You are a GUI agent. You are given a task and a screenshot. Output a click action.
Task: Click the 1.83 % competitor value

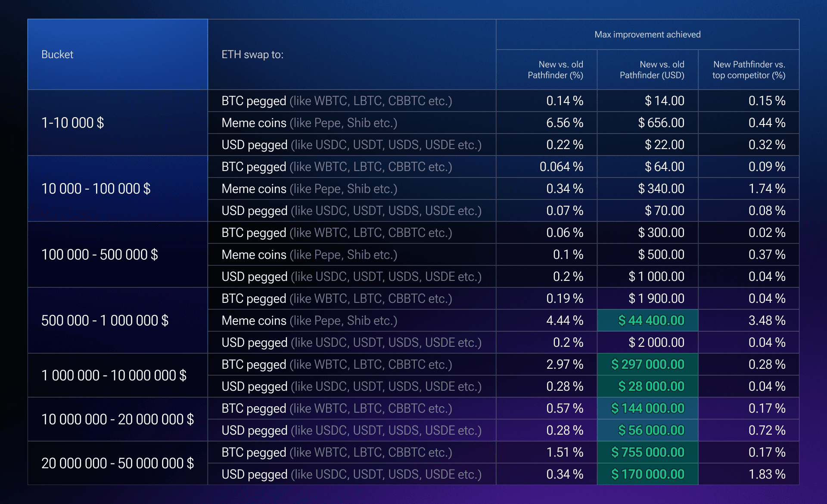(x=767, y=474)
